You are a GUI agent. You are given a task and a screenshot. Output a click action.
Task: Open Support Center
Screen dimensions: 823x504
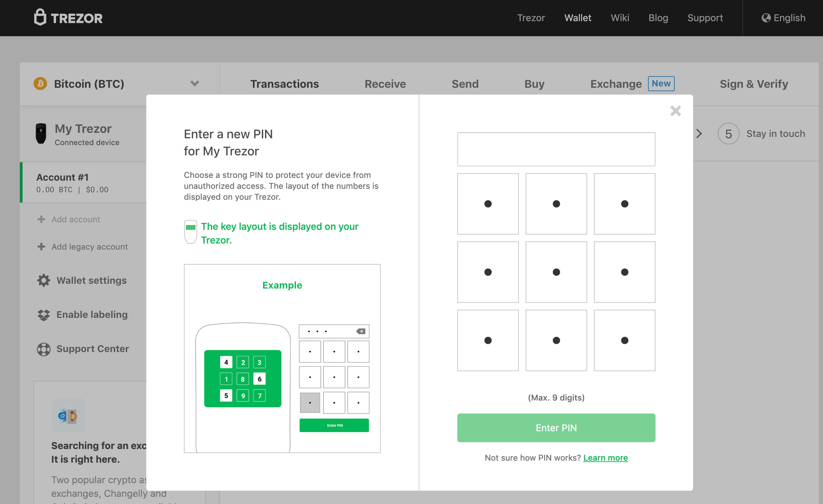click(93, 349)
